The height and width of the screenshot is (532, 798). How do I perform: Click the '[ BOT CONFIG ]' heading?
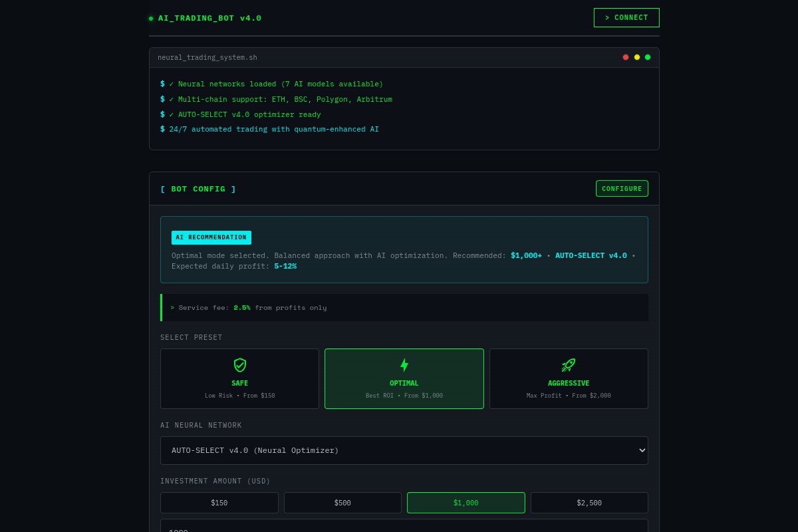pyautogui.click(x=198, y=189)
